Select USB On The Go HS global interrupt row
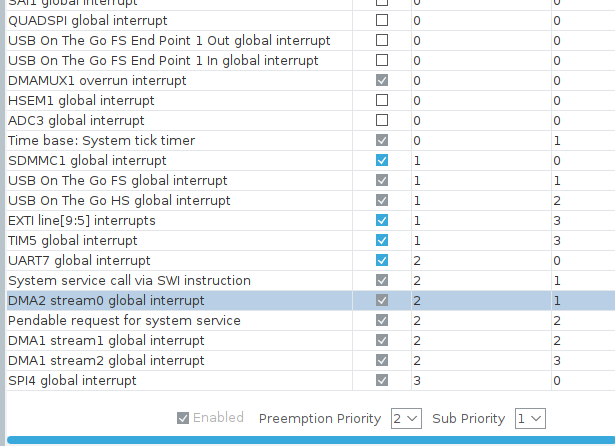This screenshot has height=446, width=615. coord(311,200)
